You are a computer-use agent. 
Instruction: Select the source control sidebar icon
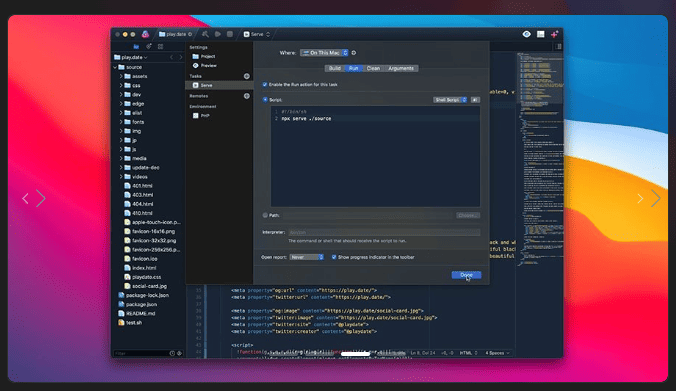point(149,46)
